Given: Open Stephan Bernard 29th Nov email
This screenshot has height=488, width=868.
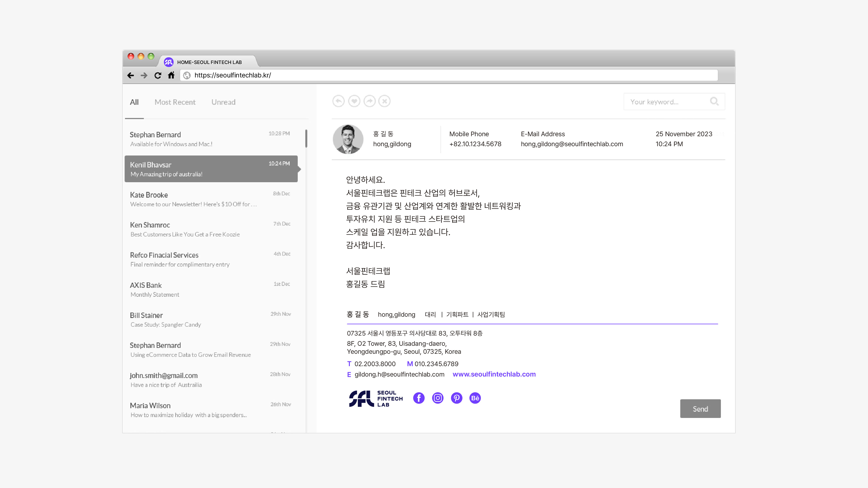Looking at the screenshot, I should pyautogui.click(x=211, y=350).
